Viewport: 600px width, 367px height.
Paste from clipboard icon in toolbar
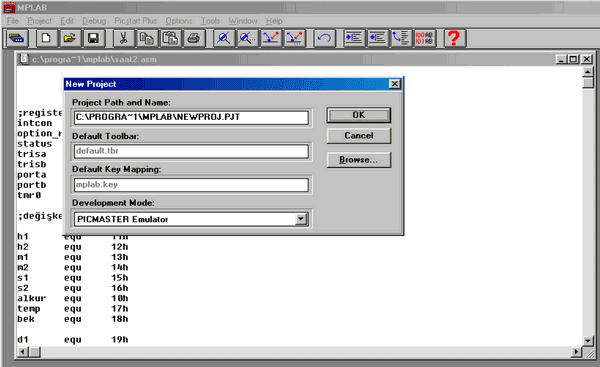pyautogui.click(x=170, y=38)
